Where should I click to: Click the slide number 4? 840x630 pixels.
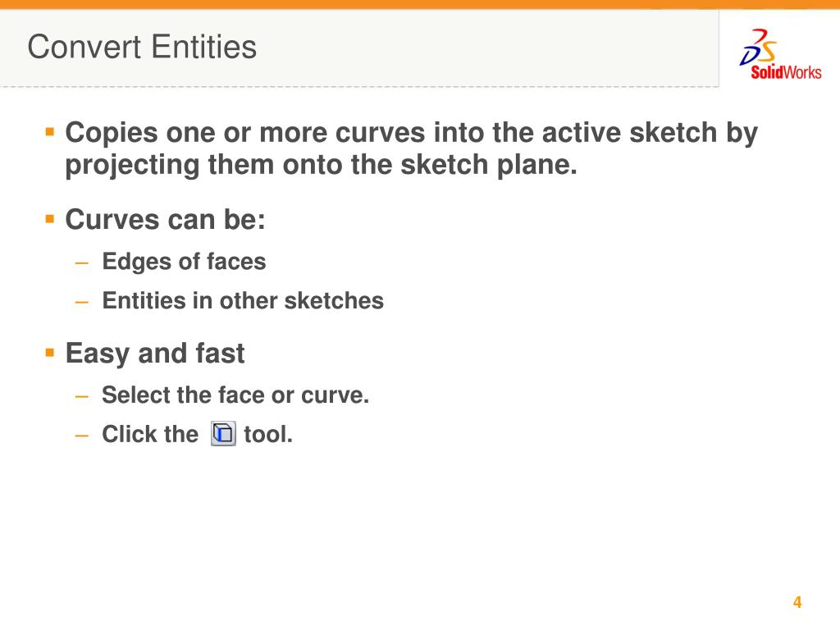[797, 602]
